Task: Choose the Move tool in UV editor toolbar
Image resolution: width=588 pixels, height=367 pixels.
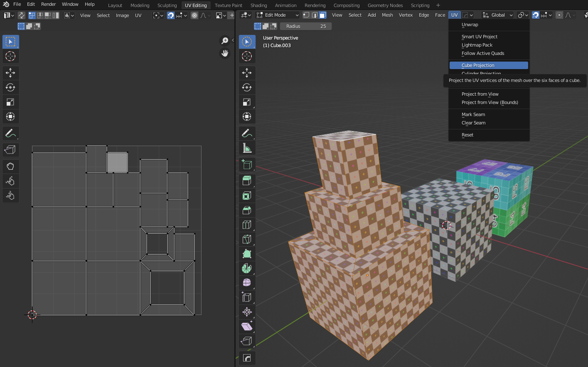Action: pyautogui.click(x=10, y=73)
